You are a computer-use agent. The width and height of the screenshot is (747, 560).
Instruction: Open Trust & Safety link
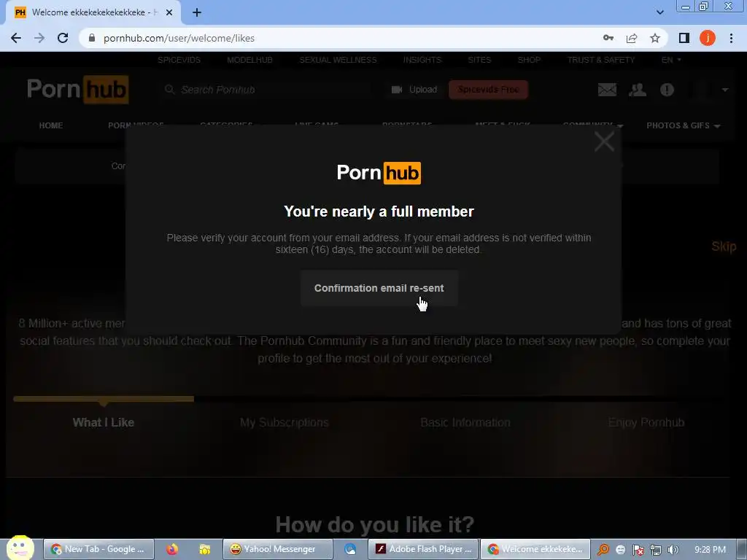[601, 60]
